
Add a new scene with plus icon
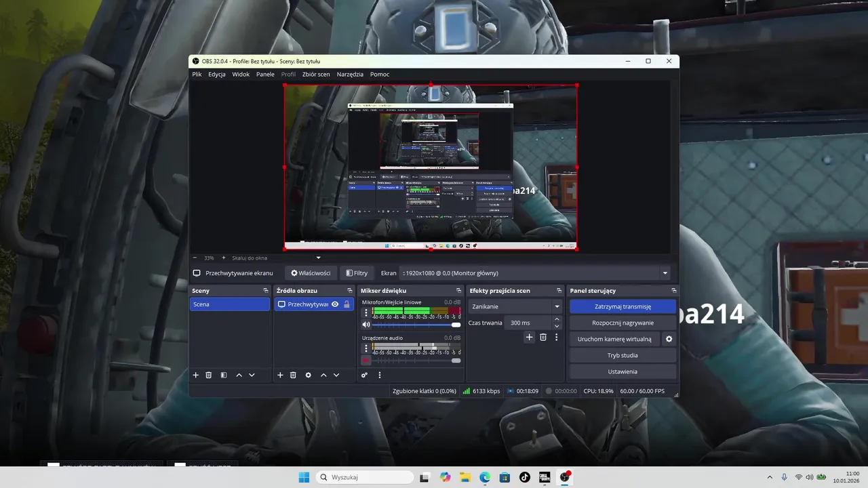pyautogui.click(x=196, y=375)
